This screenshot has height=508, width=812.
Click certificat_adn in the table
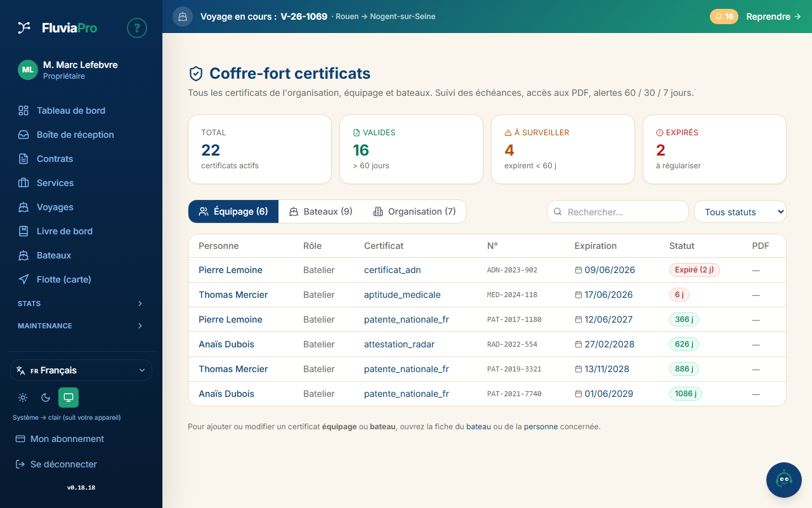pos(392,270)
